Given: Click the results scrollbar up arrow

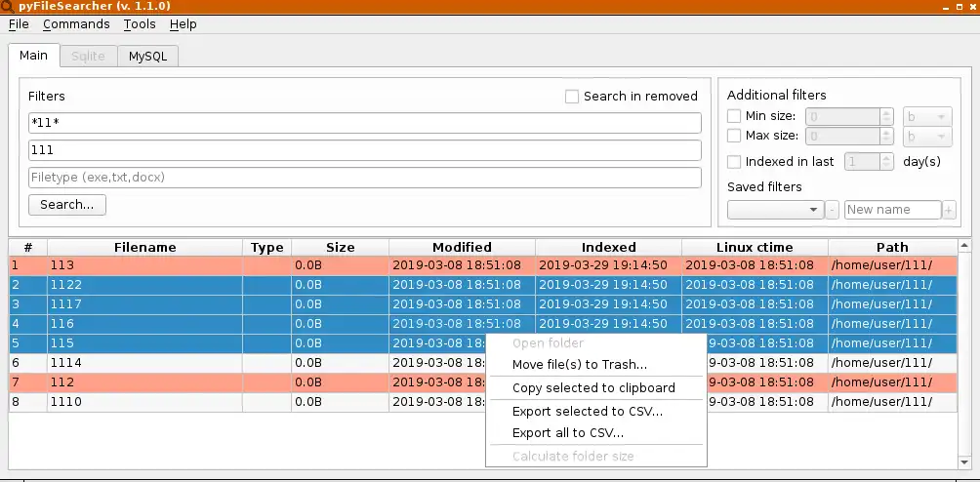Looking at the screenshot, I should tap(963, 246).
